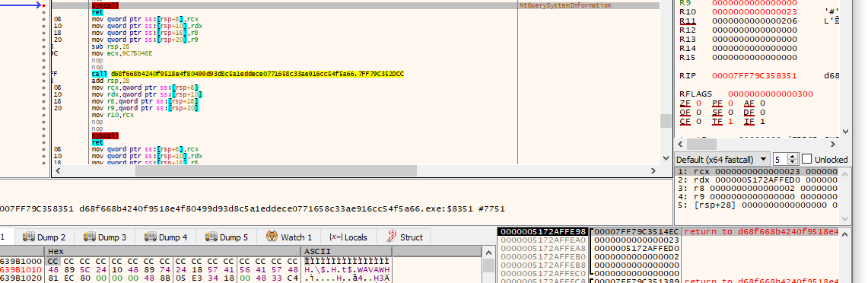The height and width of the screenshot is (283, 868).
Task: Switch to the Dump 4 tab
Action: click(166, 237)
